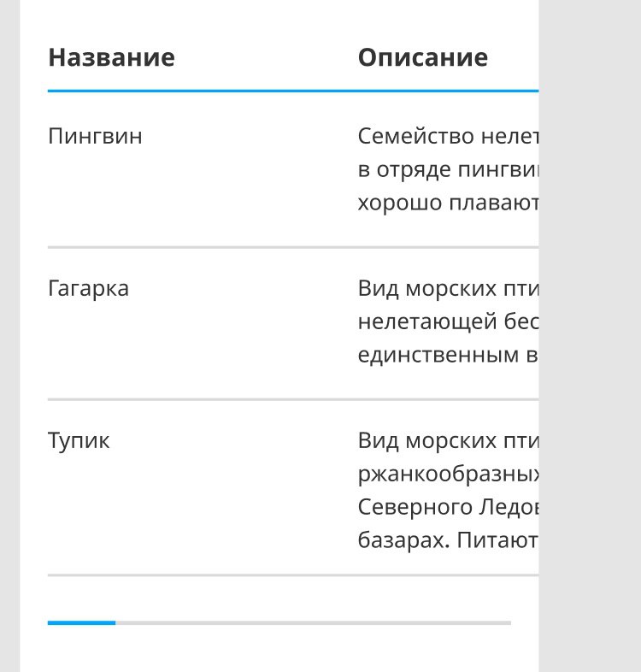Viewport: 641px width, 672px height.
Task: Click the text 'Северного Ледов'
Action: pyautogui.click(x=448, y=508)
